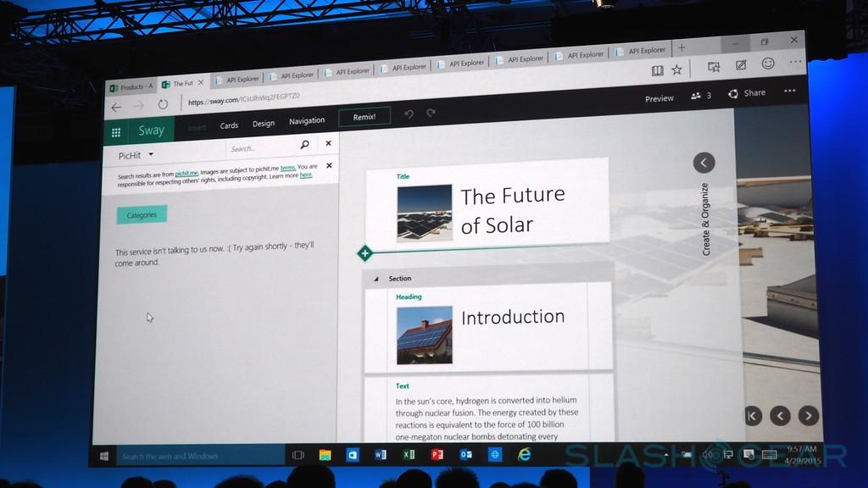Click the Search the web and Windows box
This screenshot has width=868, height=488.
click(x=200, y=456)
